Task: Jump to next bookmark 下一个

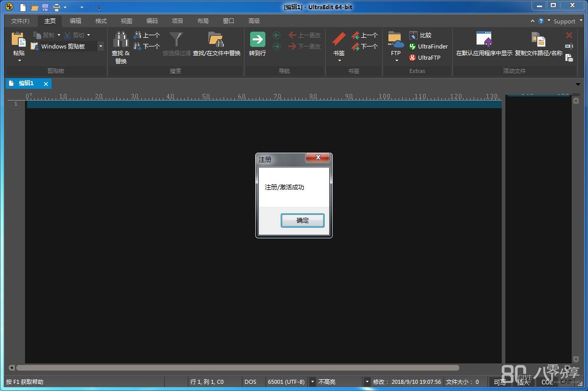Action: pos(364,46)
